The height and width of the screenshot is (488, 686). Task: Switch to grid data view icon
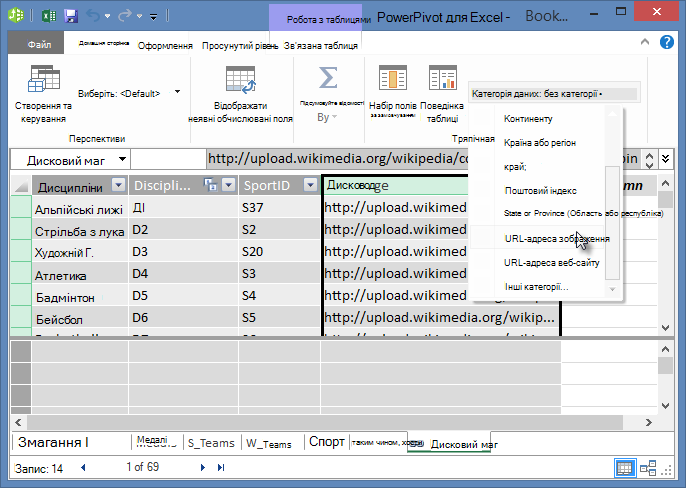click(624, 468)
